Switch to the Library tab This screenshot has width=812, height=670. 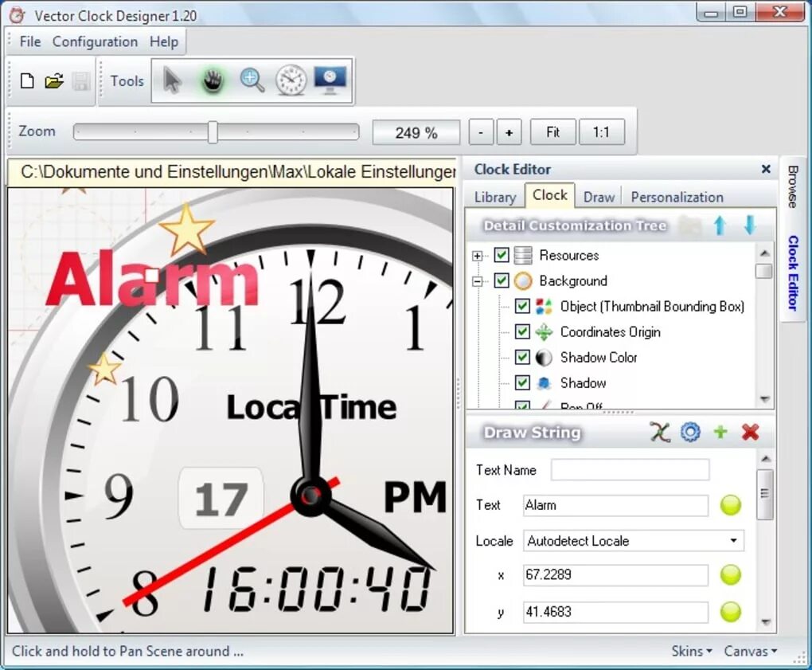click(x=495, y=197)
